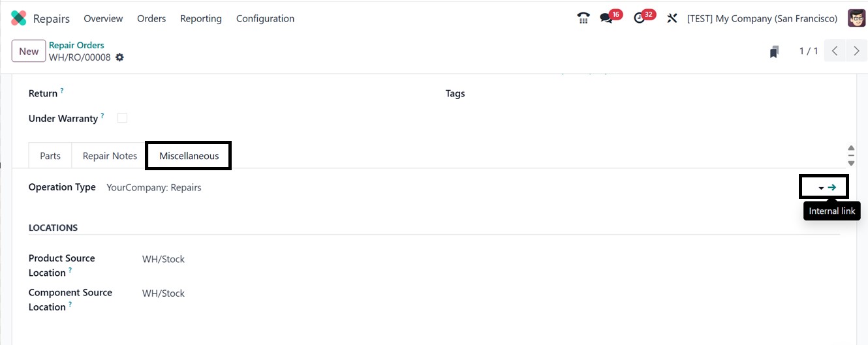Expand the Operation Type dropdown caret
This screenshot has width=868, height=345.
(x=821, y=188)
